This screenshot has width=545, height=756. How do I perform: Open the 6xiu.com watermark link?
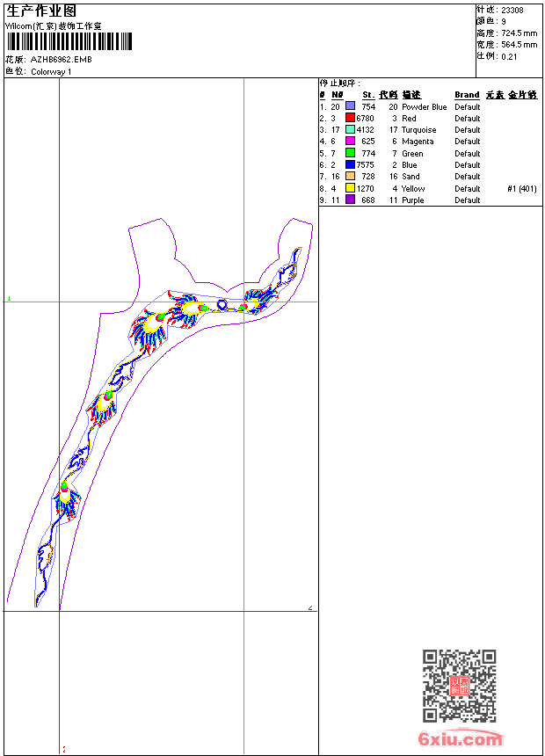[x=461, y=739]
